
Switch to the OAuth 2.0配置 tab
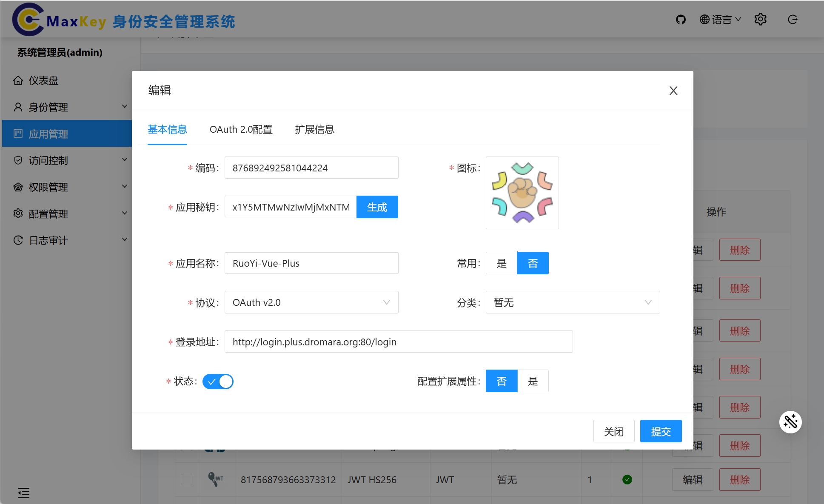[241, 129]
